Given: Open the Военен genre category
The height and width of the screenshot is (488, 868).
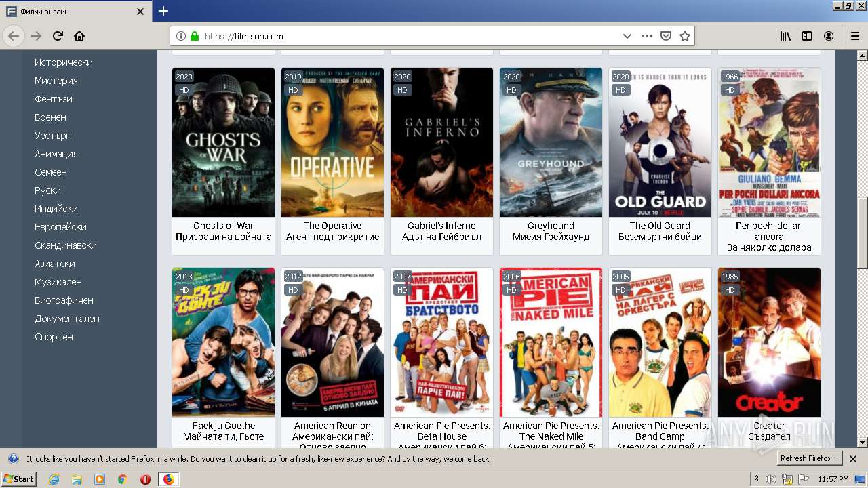Looking at the screenshot, I should [x=51, y=117].
